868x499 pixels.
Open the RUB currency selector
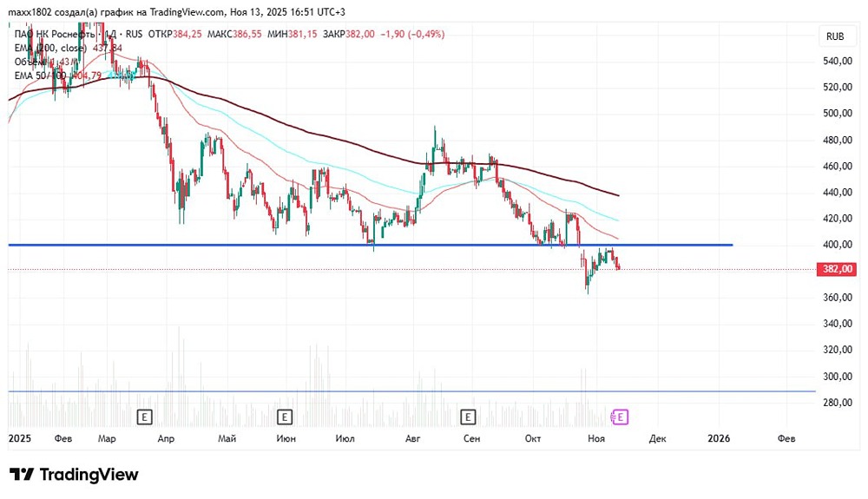pos(835,36)
